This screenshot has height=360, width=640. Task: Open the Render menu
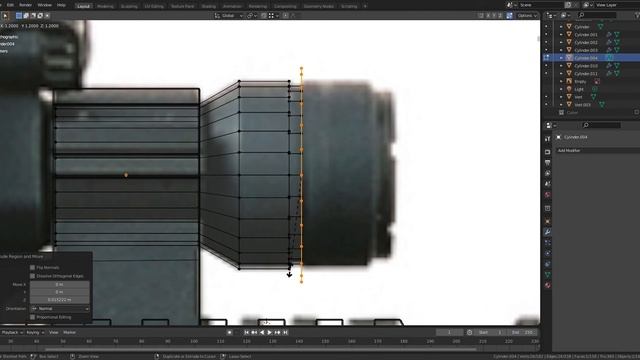[x=26, y=5]
